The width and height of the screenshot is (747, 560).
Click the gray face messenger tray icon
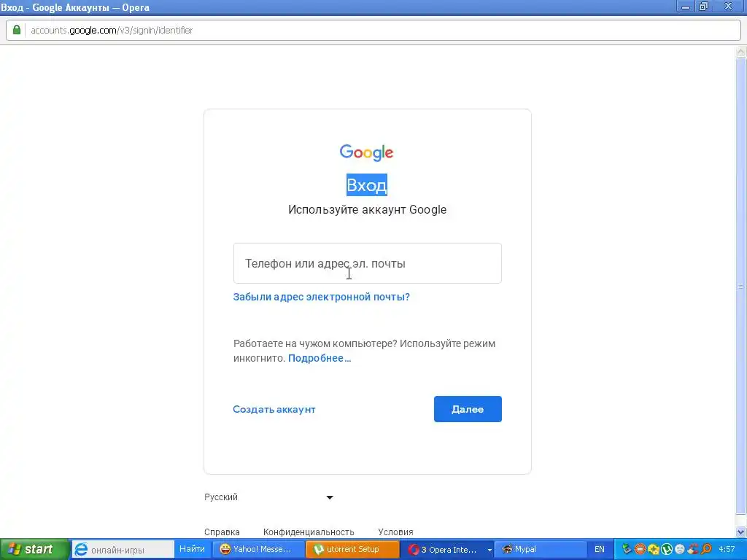[x=680, y=550]
